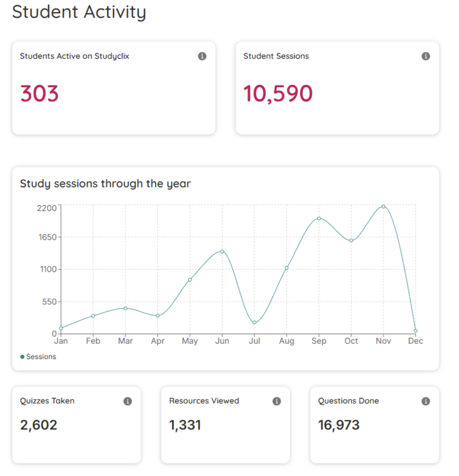Click the Students Active on Studyclix label
This screenshot has height=476, width=459.
pyautogui.click(x=75, y=56)
